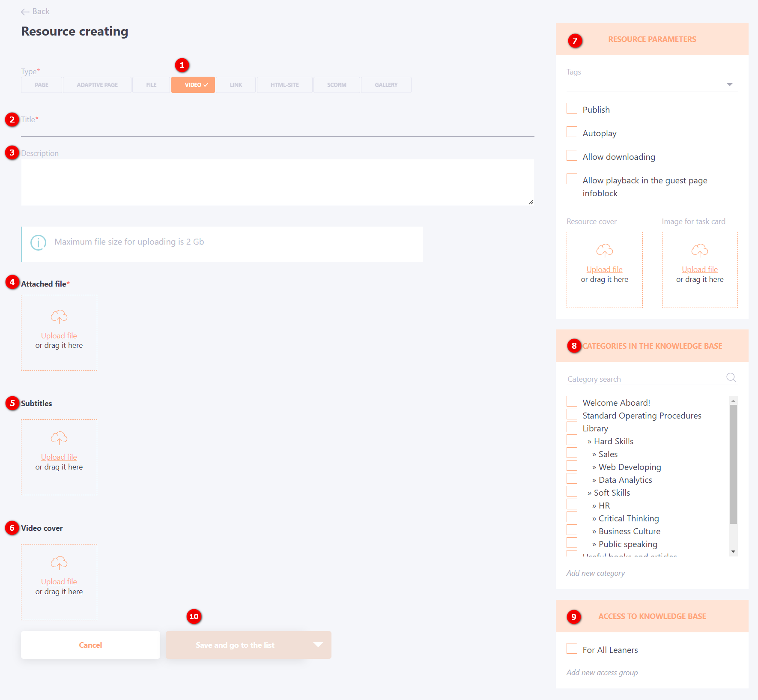The height and width of the screenshot is (700, 758).
Task: Switch to the ADAPTIVE PAGE type
Action: [x=97, y=85]
